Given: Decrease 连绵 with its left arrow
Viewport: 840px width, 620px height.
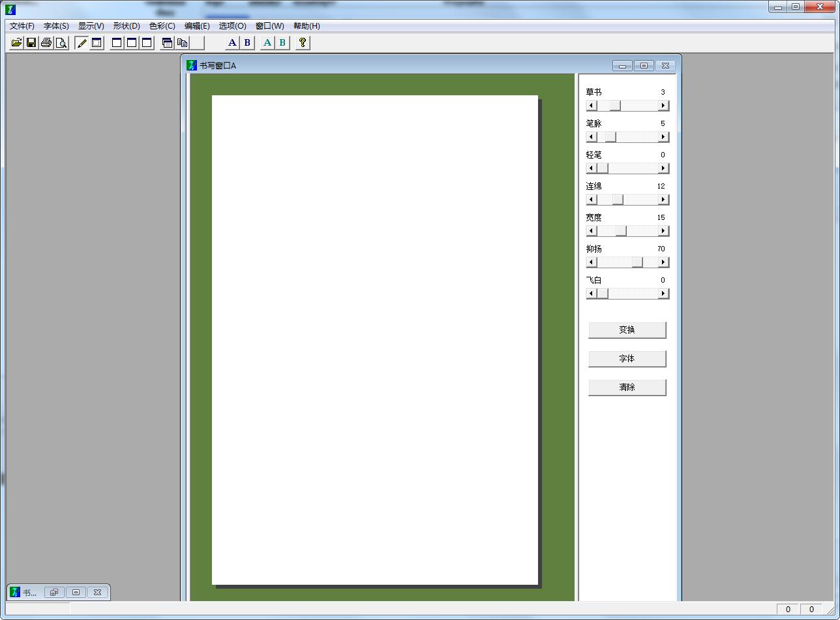Looking at the screenshot, I should click(x=592, y=200).
